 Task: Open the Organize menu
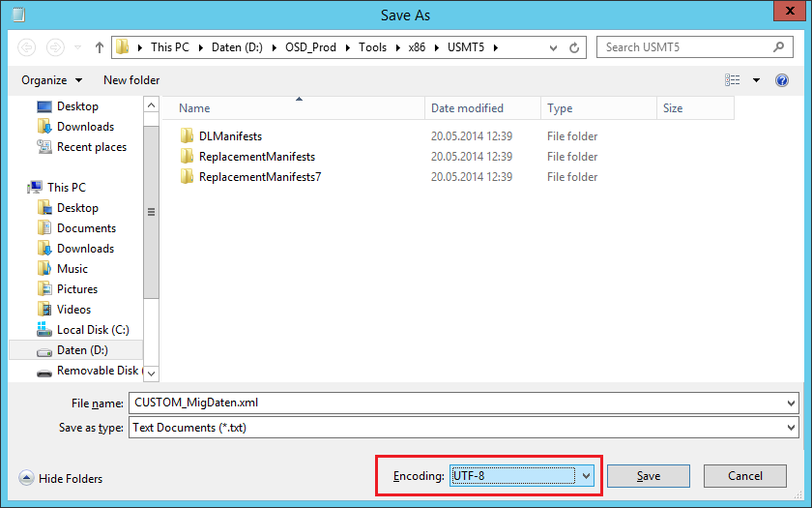click(51, 80)
